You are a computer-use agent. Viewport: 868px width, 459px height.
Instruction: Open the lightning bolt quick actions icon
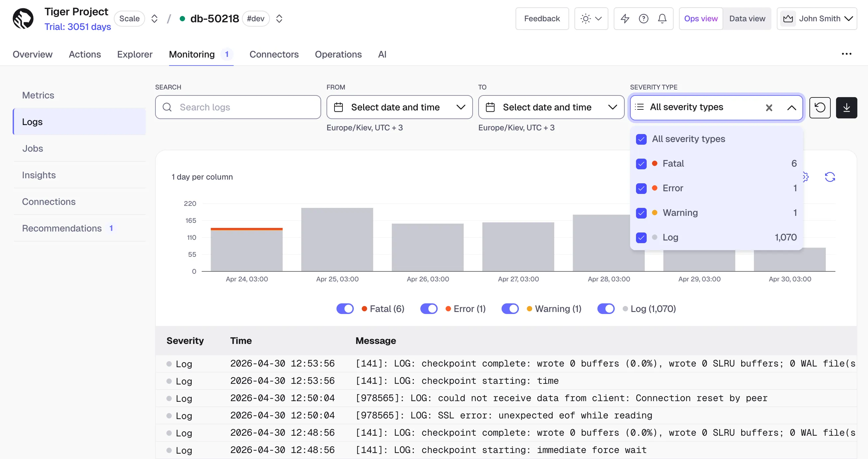point(625,19)
